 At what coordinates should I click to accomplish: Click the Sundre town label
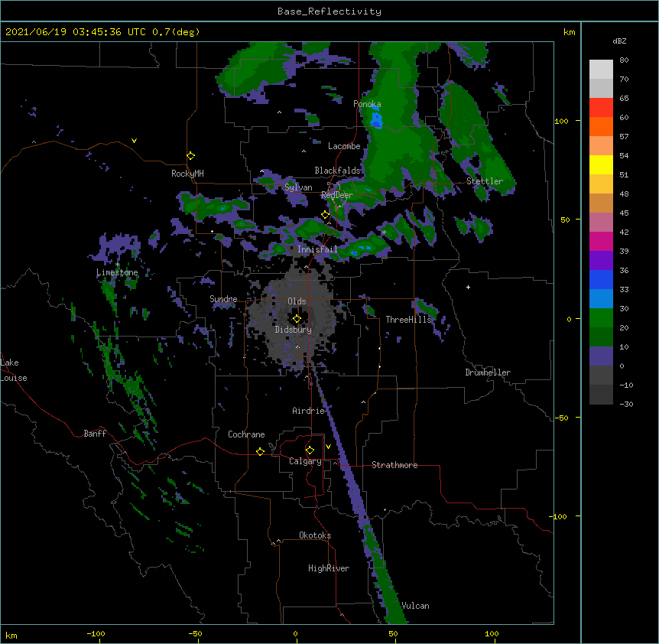pos(223,299)
